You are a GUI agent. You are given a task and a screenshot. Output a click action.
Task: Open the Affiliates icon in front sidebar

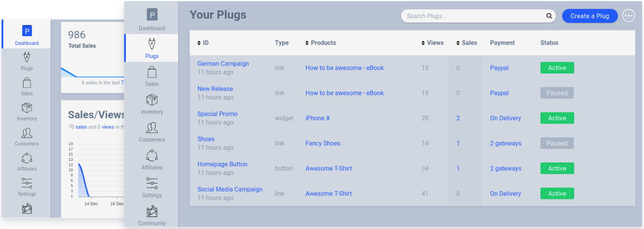[x=152, y=156]
